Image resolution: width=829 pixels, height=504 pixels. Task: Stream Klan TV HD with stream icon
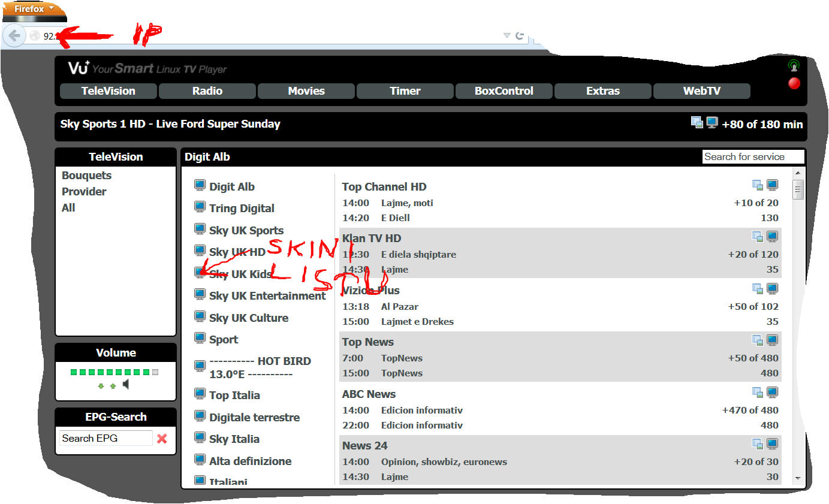tap(758, 237)
